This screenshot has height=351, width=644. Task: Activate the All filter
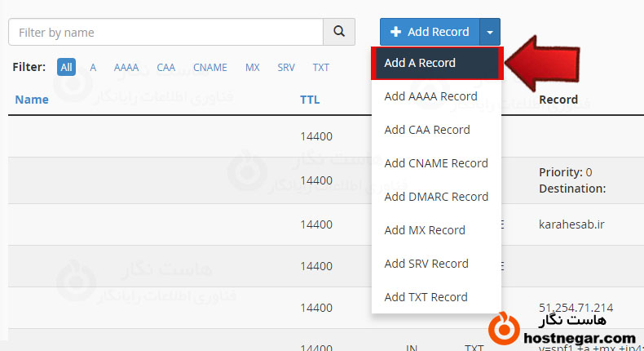[66, 67]
